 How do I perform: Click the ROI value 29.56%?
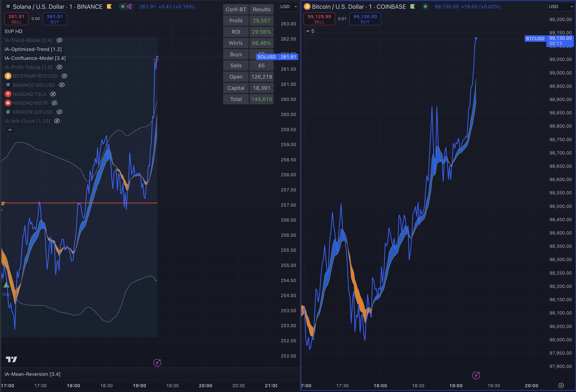click(x=261, y=32)
